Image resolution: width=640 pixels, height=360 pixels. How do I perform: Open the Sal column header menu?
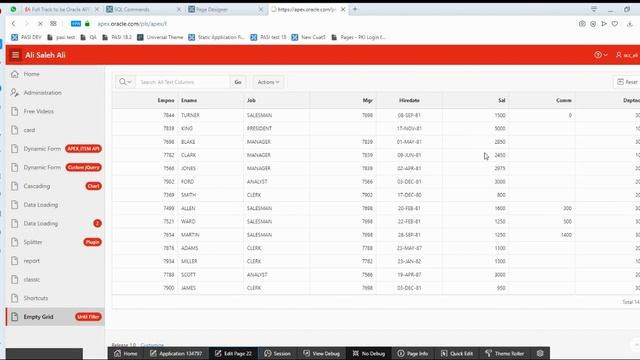502,100
